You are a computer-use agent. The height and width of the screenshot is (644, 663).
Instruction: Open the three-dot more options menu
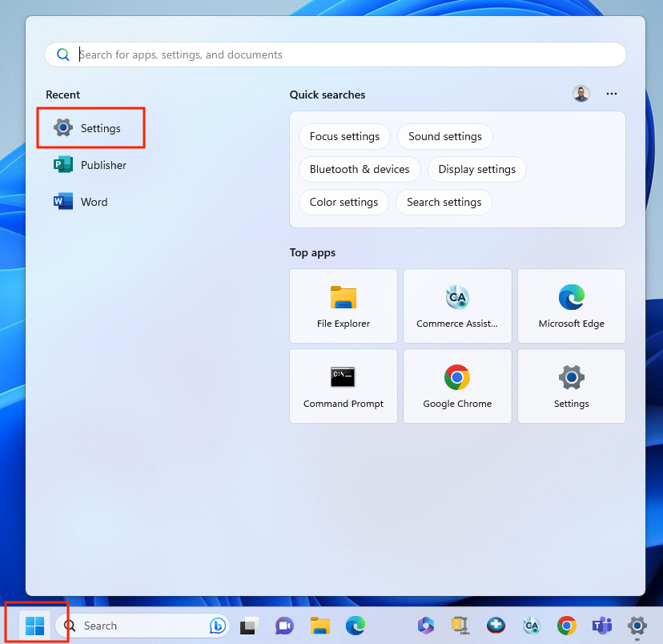point(612,94)
